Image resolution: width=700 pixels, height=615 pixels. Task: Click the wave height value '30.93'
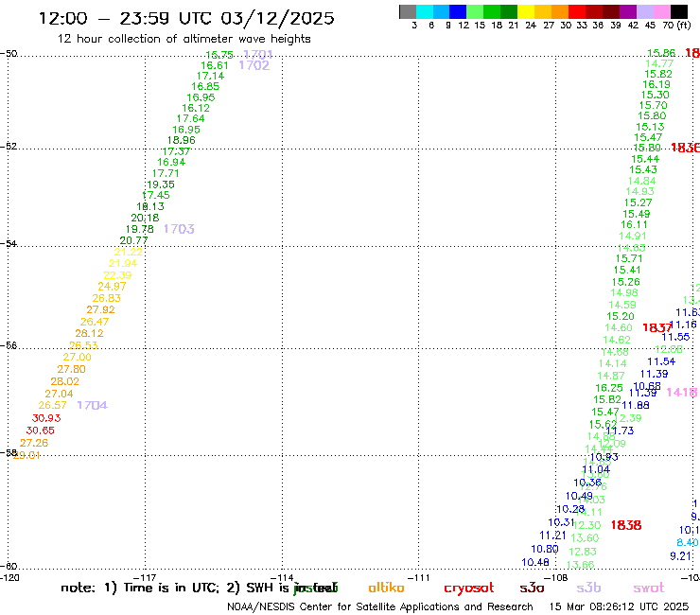click(x=46, y=418)
